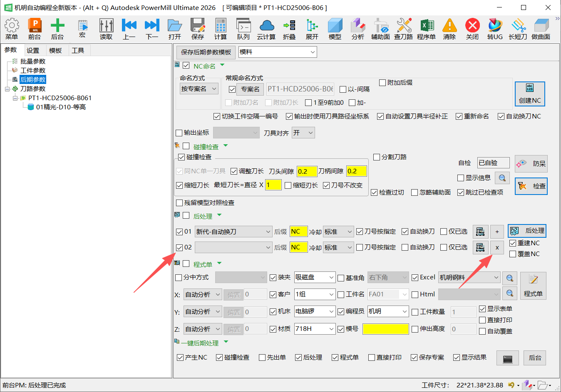Toggle the 附加后缀 checkbox

pos(383,83)
